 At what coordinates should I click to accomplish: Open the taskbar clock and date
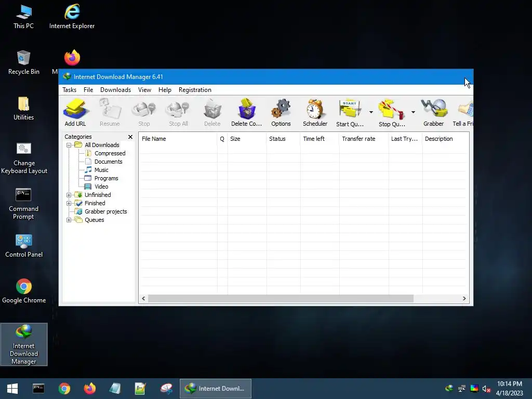pyautogui.click(x=510, y=389)
